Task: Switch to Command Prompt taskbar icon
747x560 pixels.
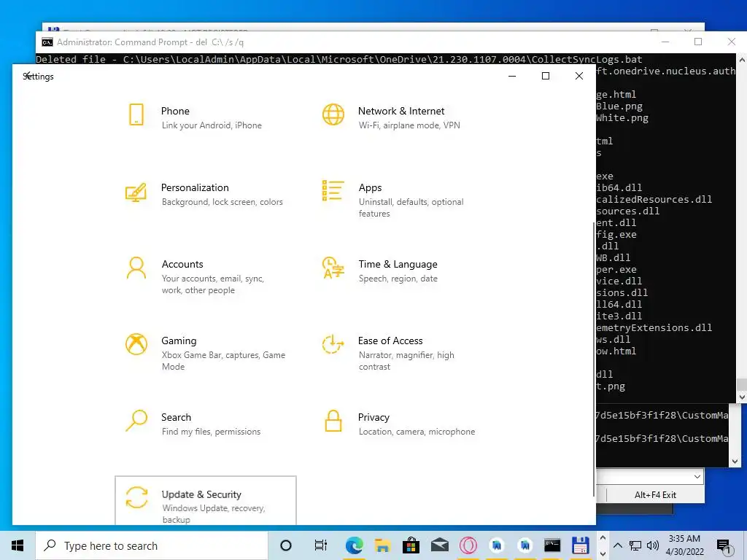Action: tap(552, 545)
